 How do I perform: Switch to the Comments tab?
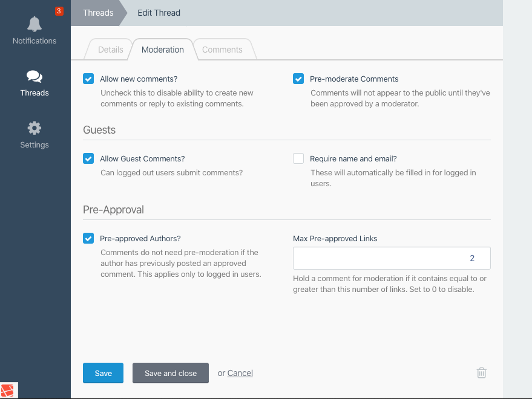[222, 50]
